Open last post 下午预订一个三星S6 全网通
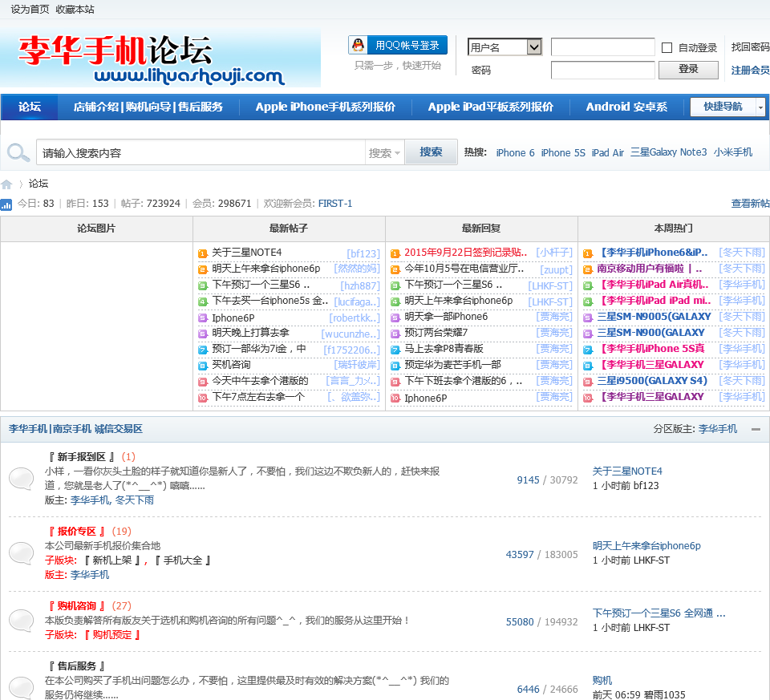 pyautogui.click(x=659, y=613)
